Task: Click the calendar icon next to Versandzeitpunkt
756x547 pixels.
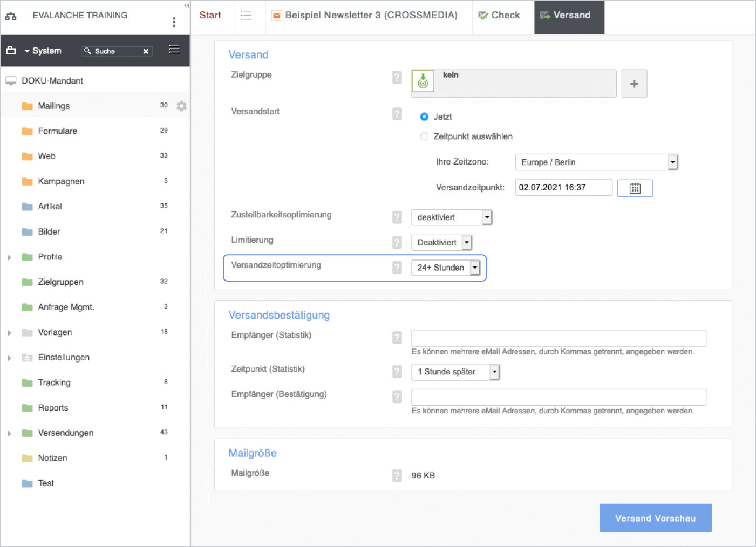Action: pyautogui.click(x=635, y=188)
